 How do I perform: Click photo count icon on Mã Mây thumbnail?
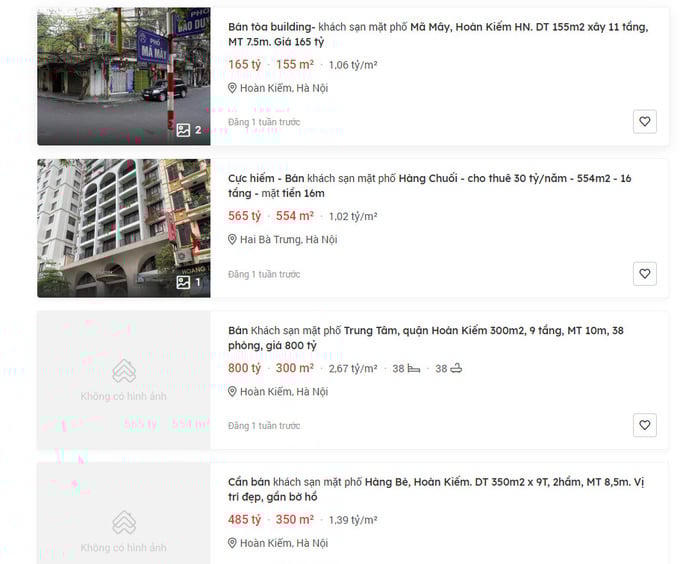[183, 130]
